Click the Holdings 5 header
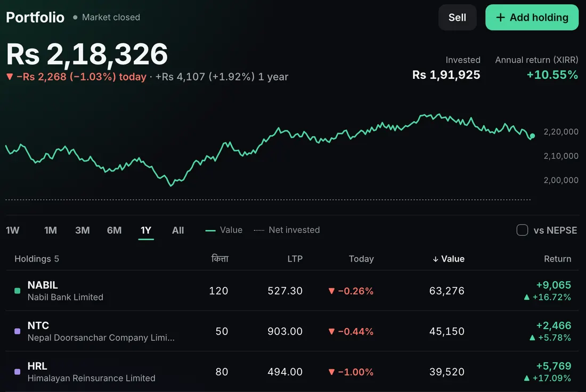The width and height of the screenshot is (586, 392). 37,259
